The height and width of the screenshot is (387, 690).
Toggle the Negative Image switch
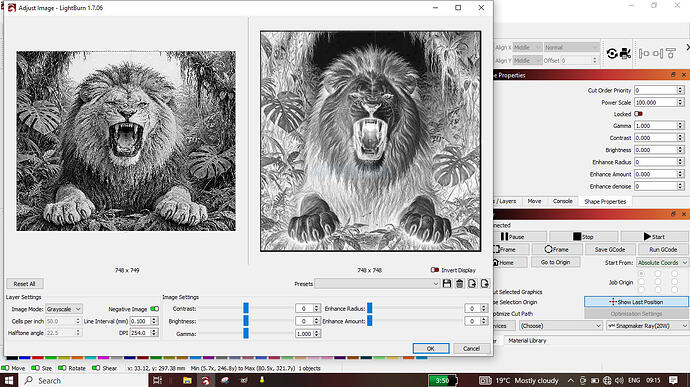[x=154, y=309]
